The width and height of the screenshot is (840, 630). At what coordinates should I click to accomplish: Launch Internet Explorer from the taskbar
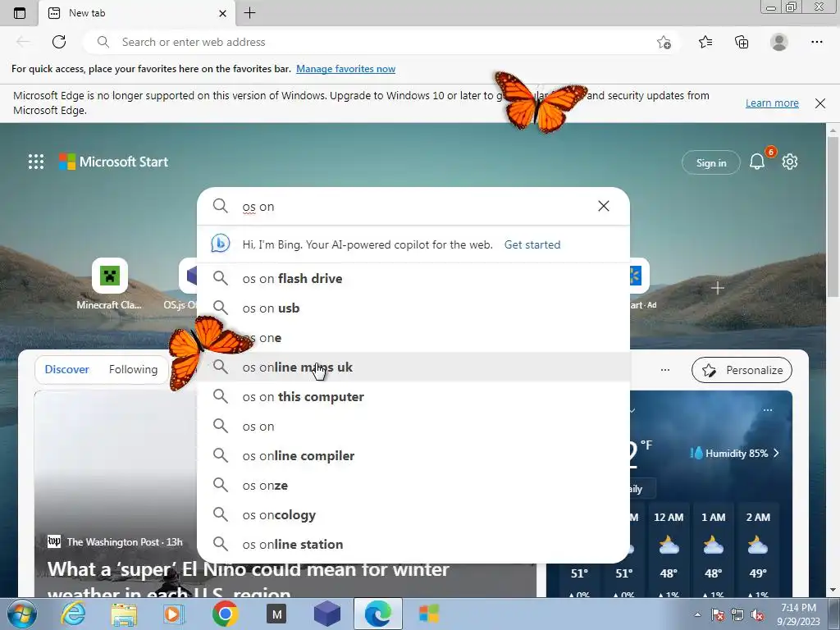73,614
